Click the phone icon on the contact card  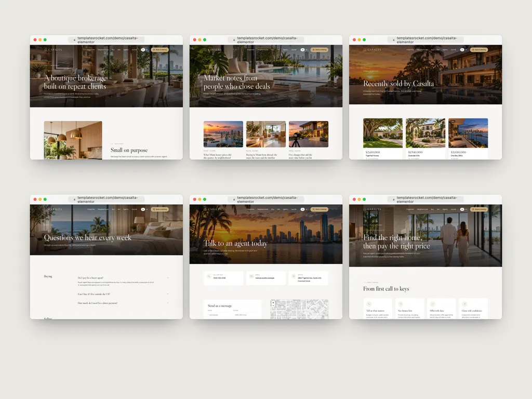(209, 276)
